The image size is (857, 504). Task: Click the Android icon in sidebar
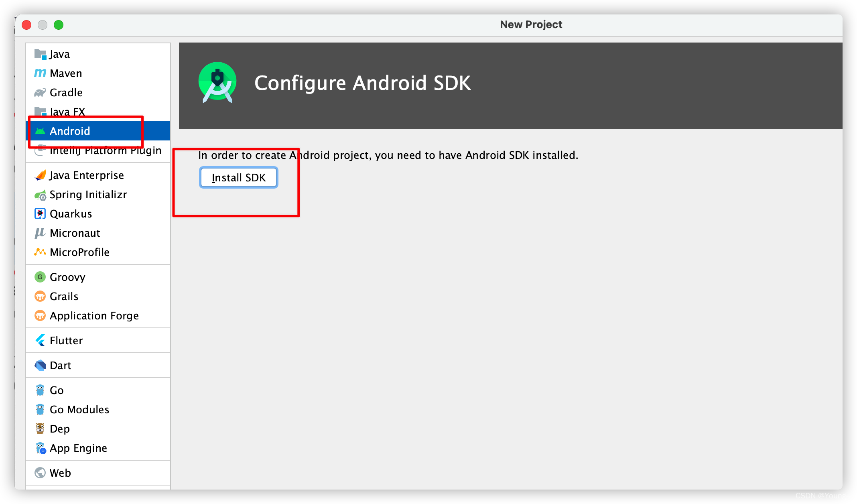pyautogui.click(x=40, y=131)
